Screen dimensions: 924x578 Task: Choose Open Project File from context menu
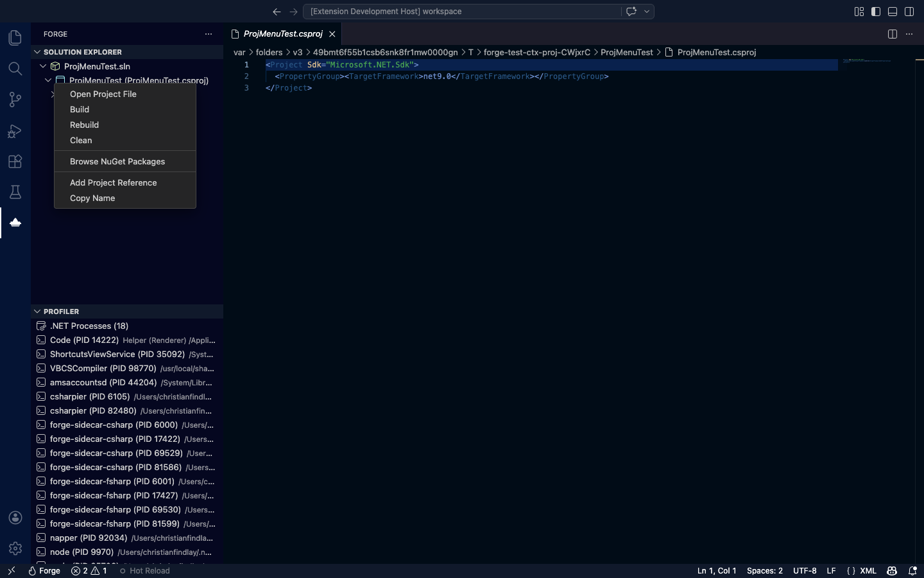[125, 94]
